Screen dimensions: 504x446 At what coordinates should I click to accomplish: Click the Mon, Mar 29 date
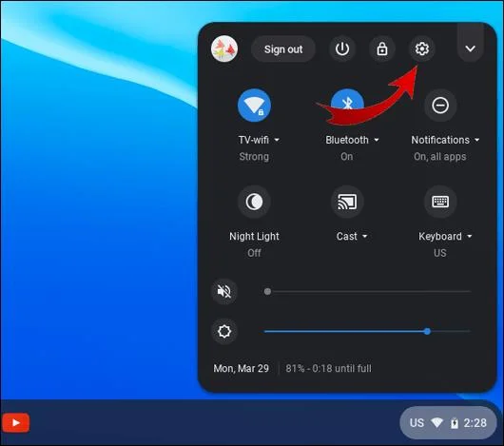(242, 368)
